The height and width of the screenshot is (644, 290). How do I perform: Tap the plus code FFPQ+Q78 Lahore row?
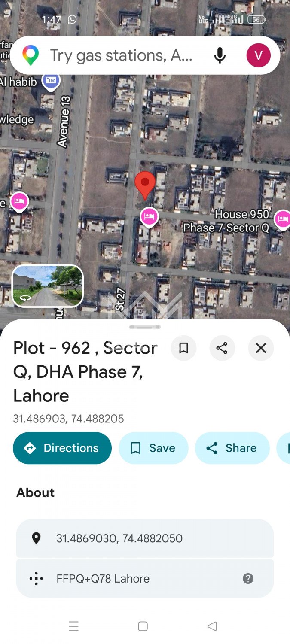[145, 579]
